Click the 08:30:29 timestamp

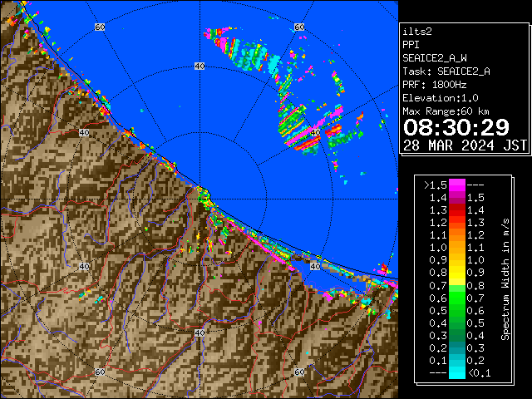click(456, 127)
